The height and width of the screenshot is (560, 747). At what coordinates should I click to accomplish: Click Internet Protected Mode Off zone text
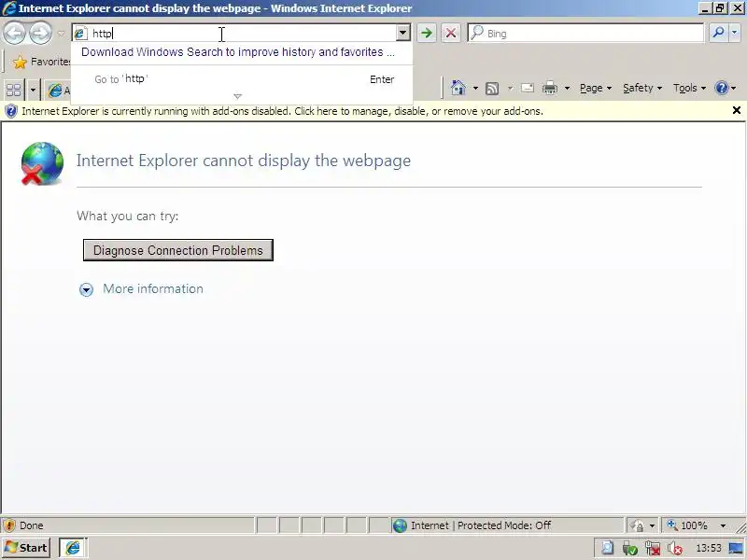[x=481, y=525]
